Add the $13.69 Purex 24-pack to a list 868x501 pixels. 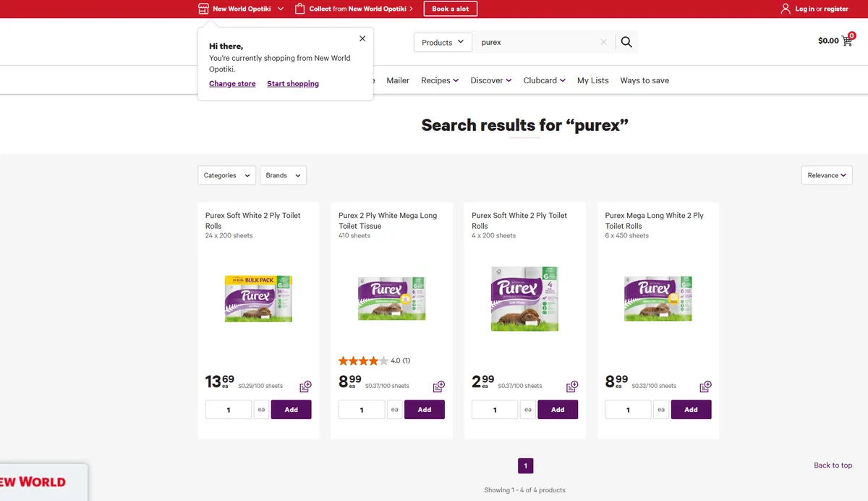tap(305, 386)
